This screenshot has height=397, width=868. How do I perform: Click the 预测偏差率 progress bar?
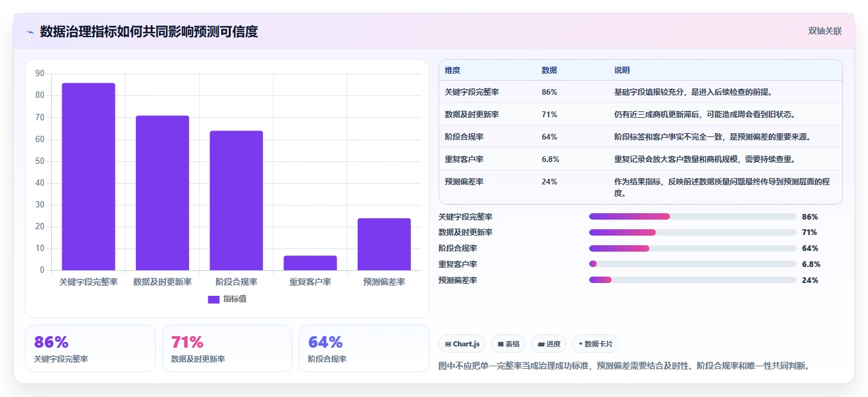pyautogui.click(x=693, y=280)
